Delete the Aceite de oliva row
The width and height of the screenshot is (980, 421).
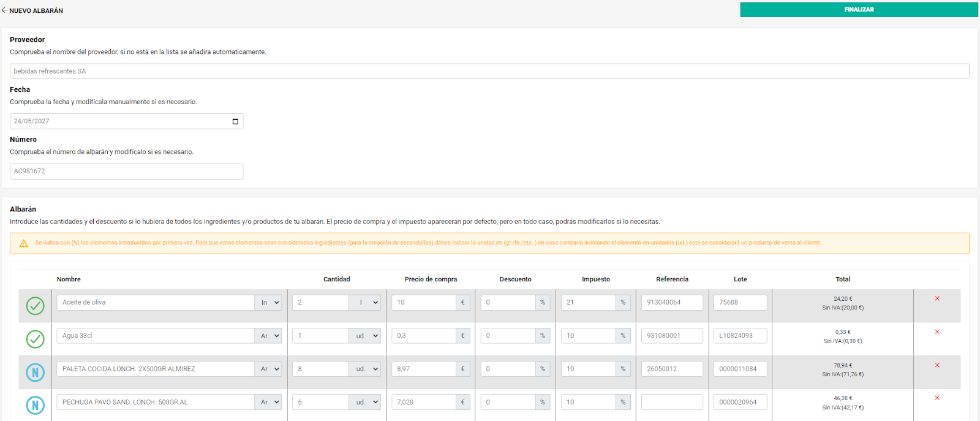pyautogui.click(x=937, y=298)
